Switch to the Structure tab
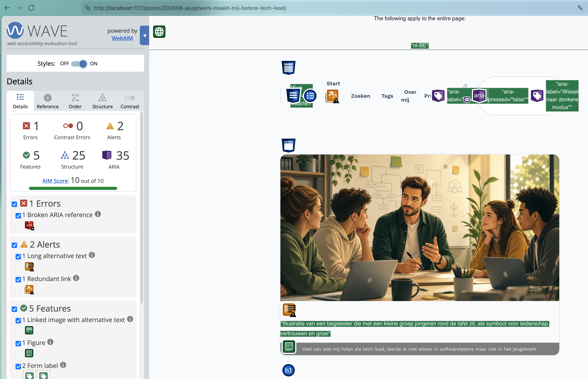This screenshot has width=588, height=379. (103, 101)
